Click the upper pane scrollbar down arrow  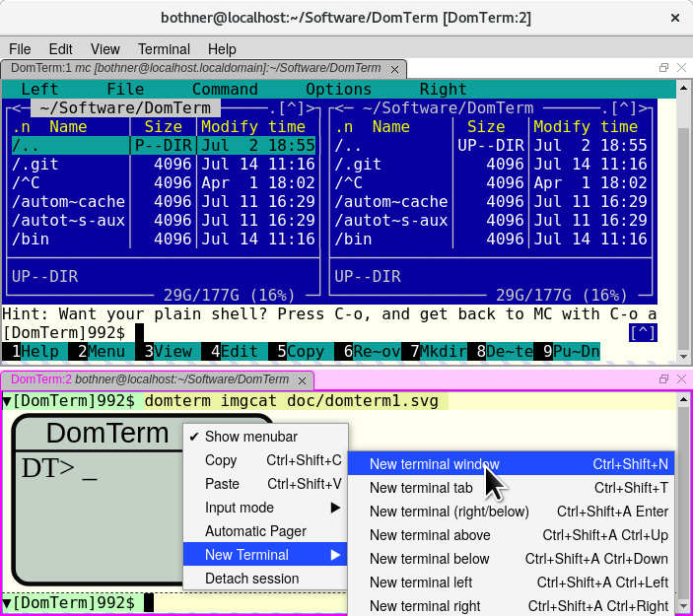coord(683,356)
